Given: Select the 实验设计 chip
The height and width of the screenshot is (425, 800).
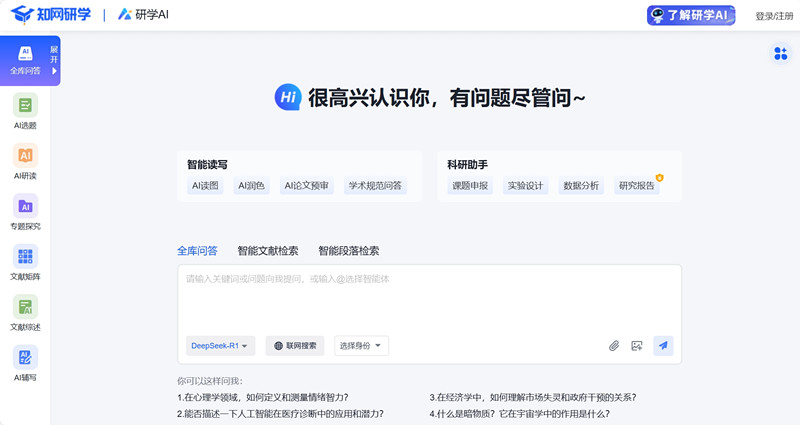Looking at the screenshot, I should coord(526,186).
